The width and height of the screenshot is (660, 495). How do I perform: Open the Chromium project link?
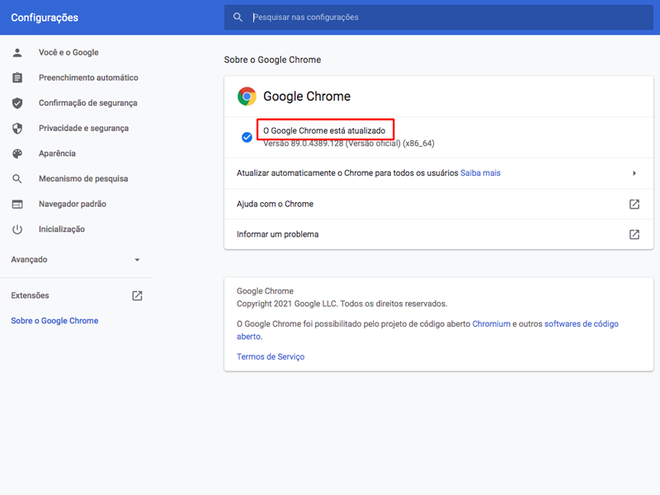coord(491,324)
